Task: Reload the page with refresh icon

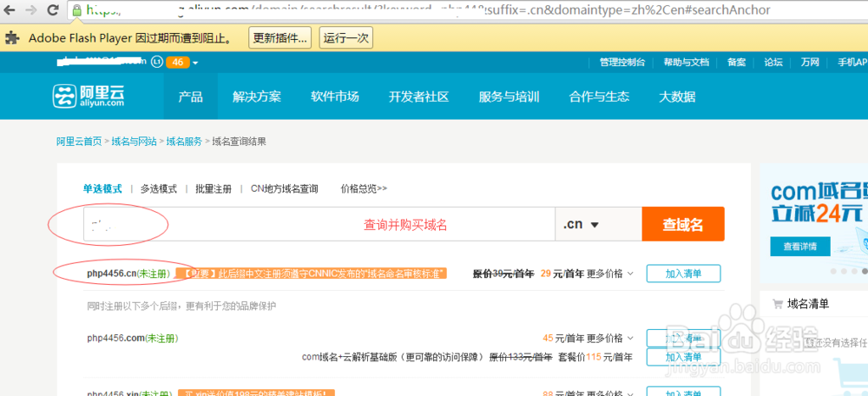Action: (53, 10)
